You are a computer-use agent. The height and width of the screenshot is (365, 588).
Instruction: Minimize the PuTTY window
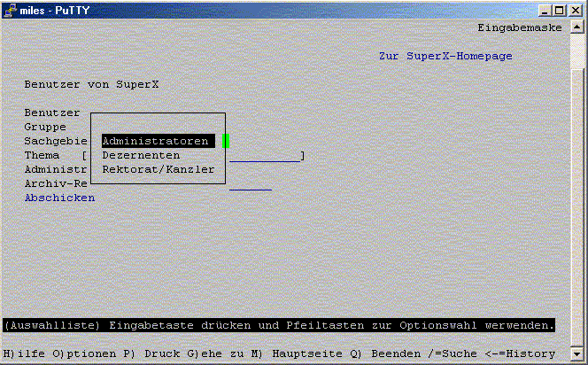click(x=545, y=10)
